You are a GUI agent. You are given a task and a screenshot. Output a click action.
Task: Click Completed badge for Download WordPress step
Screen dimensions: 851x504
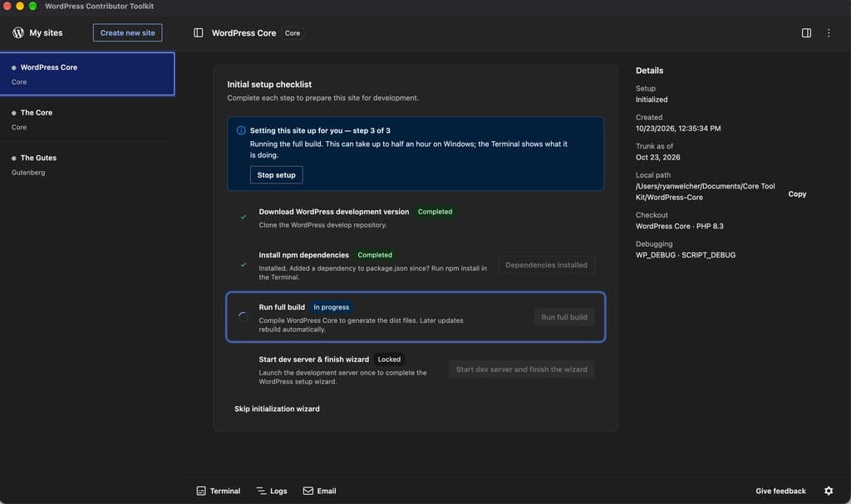click(435, 212)
